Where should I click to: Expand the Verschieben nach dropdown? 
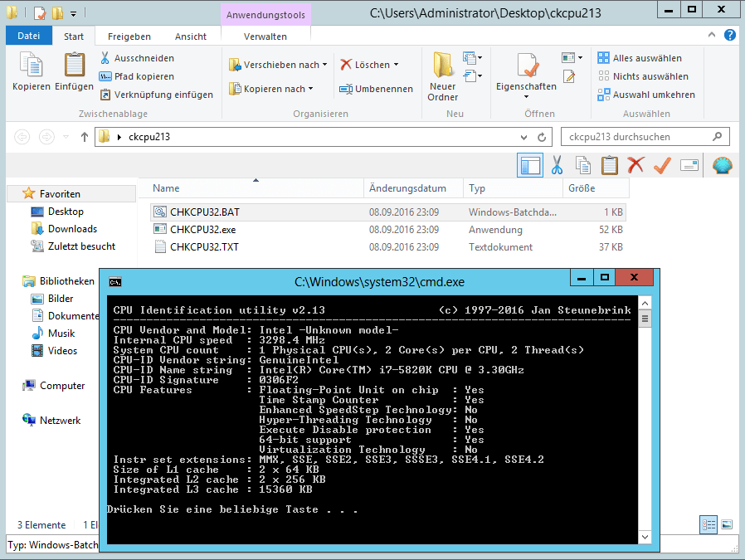tap(324, 65)
